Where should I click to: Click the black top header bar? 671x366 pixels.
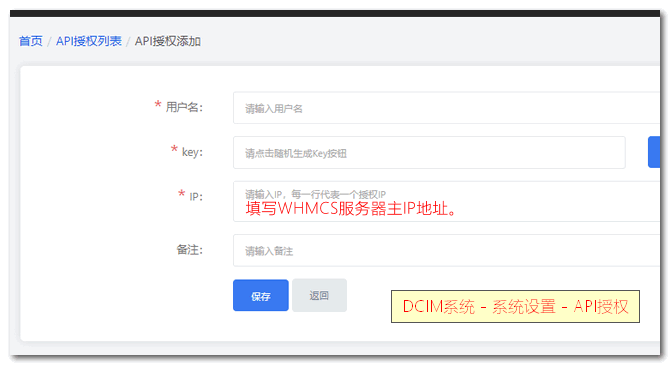tap(335, 14)
